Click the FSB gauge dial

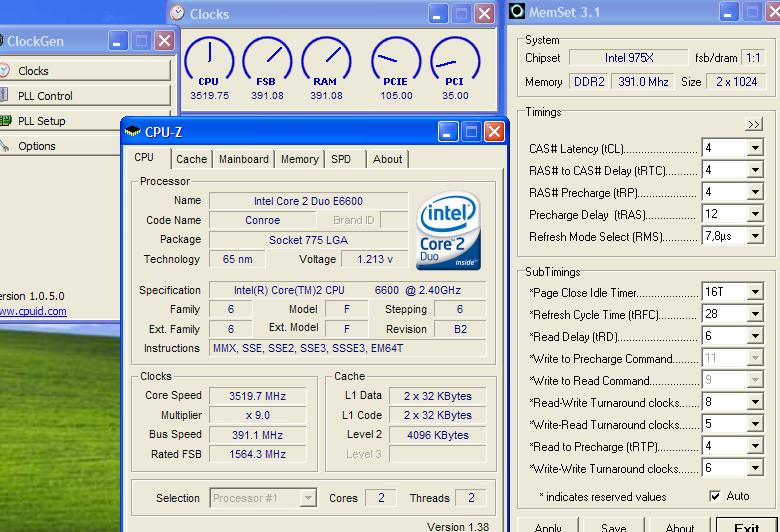pyautogui.click(x=267, y=59)
